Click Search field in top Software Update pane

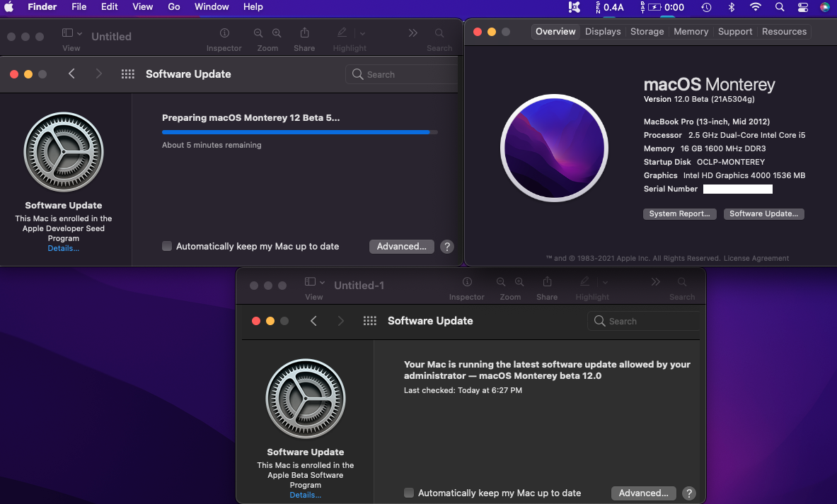[401, 74]
